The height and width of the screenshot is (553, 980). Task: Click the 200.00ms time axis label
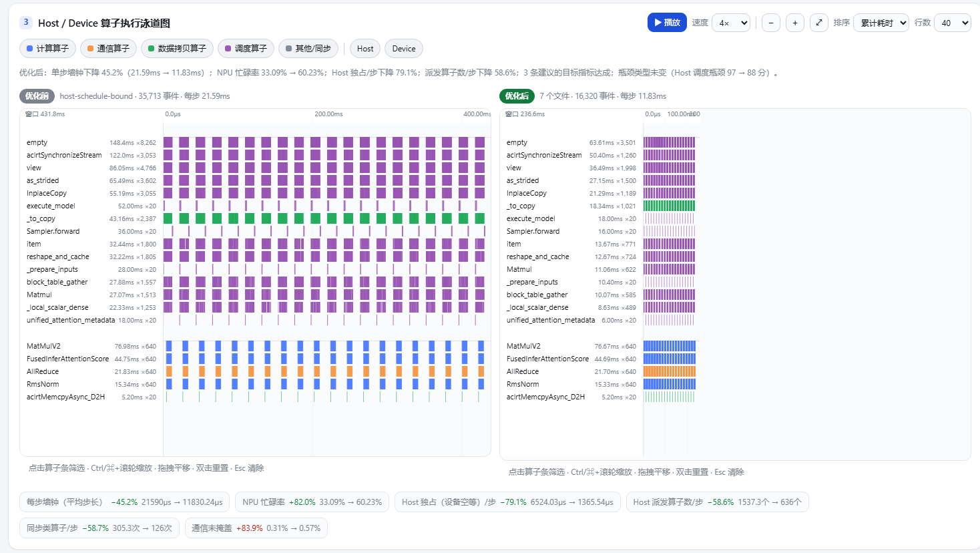(328, 114)
